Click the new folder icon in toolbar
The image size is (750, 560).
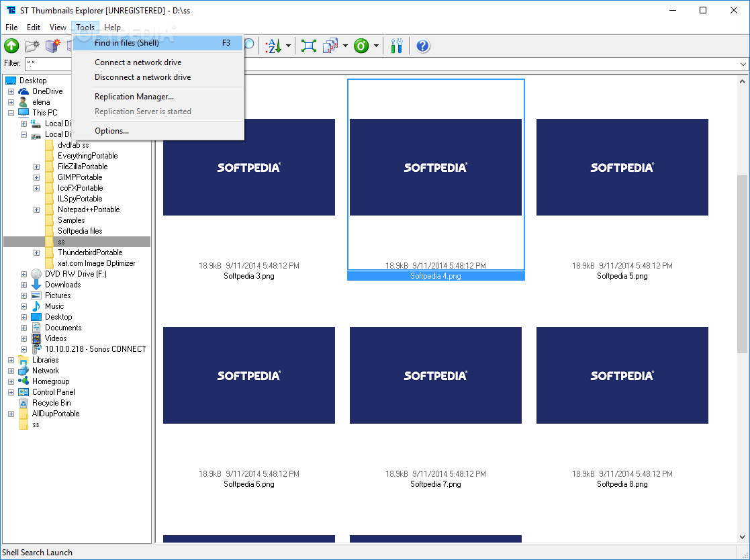point(32,46)
